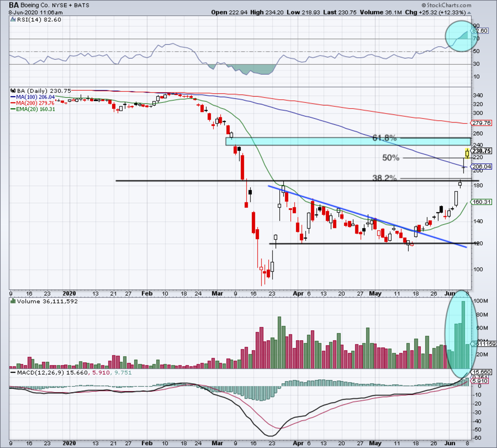Screen dimensions: 497x448
Task: Click the 279.76 price tag on right axis
Action: (482, 123)
